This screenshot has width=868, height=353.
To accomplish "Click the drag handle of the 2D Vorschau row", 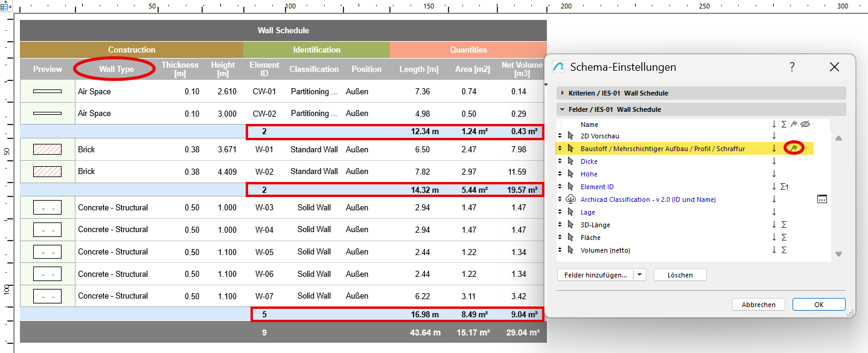I will click(560, 136).
